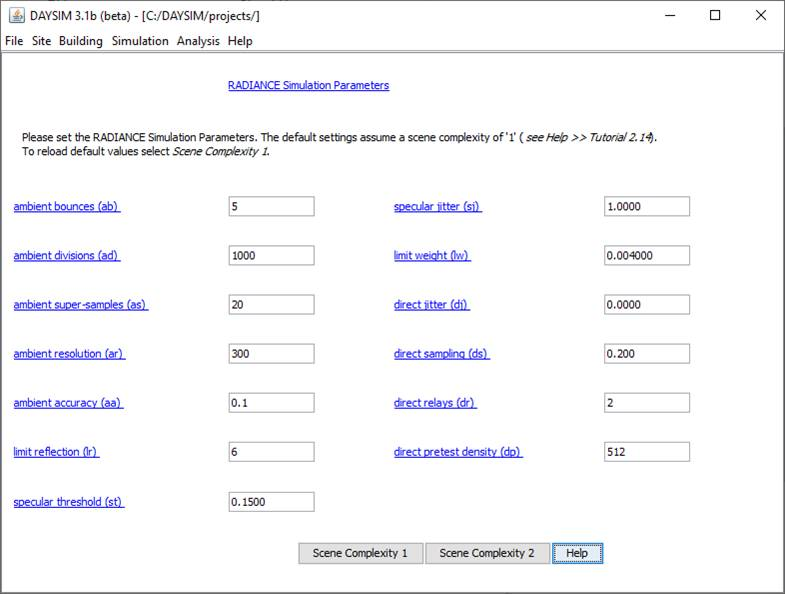
Task: Open the ambient resolution (ar) link
Action: pos(69,354)
